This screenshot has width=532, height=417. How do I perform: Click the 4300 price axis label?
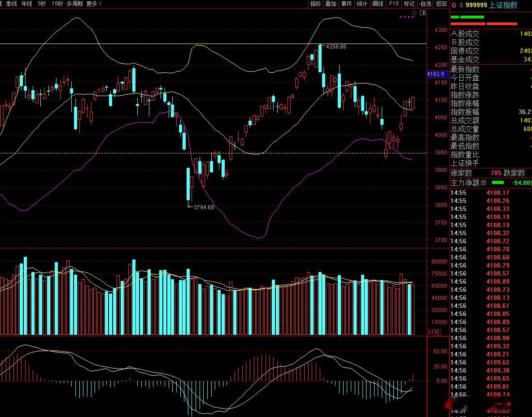(x=441, y=30)
